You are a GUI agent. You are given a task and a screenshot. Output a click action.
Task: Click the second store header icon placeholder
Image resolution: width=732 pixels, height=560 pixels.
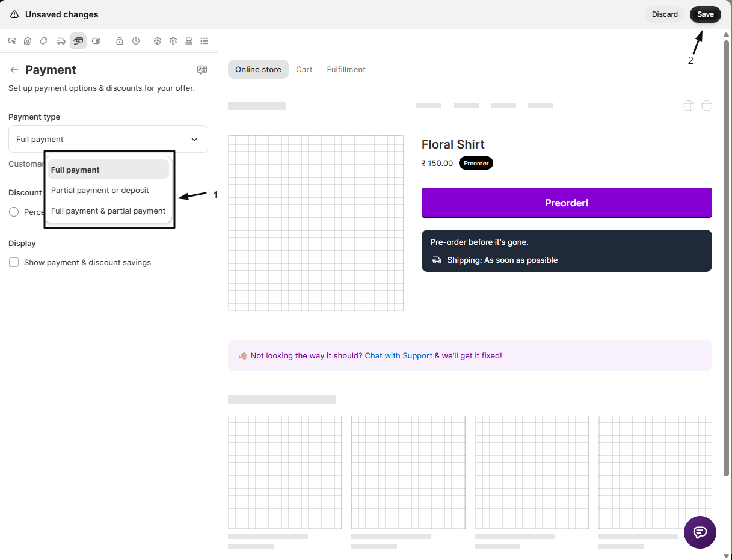(x=707, y=106)
